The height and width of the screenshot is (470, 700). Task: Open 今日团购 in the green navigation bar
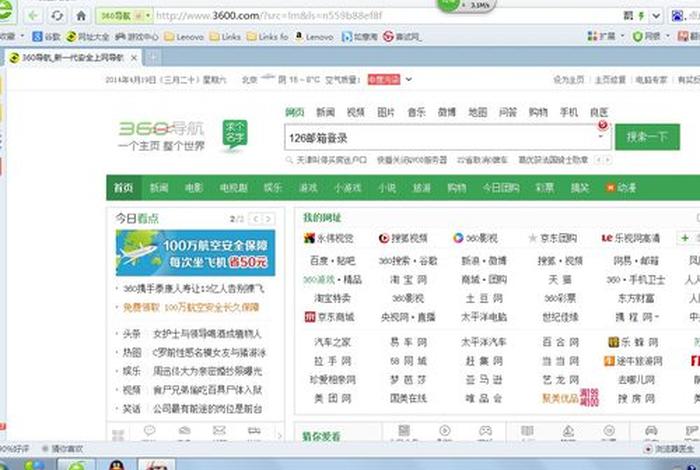click(500, 188)
